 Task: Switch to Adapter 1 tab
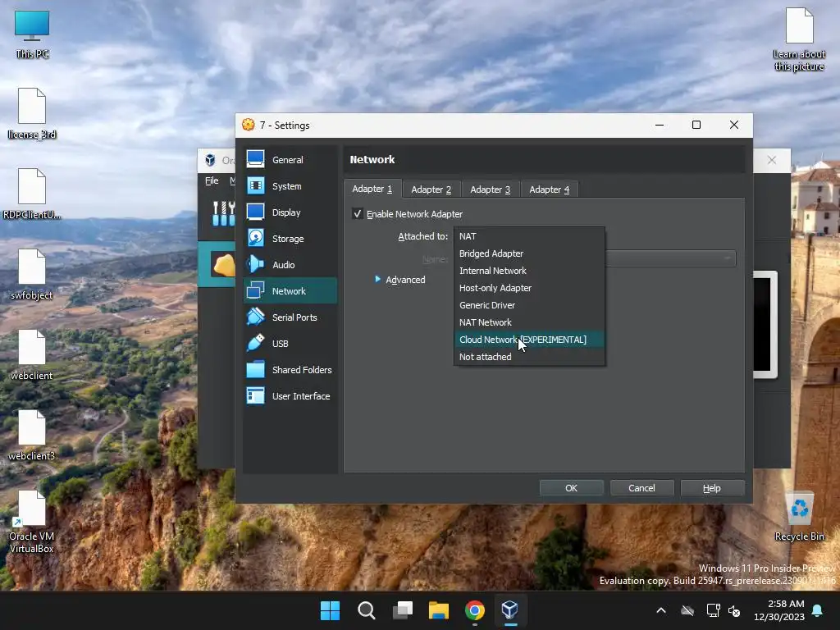point(372,189)
